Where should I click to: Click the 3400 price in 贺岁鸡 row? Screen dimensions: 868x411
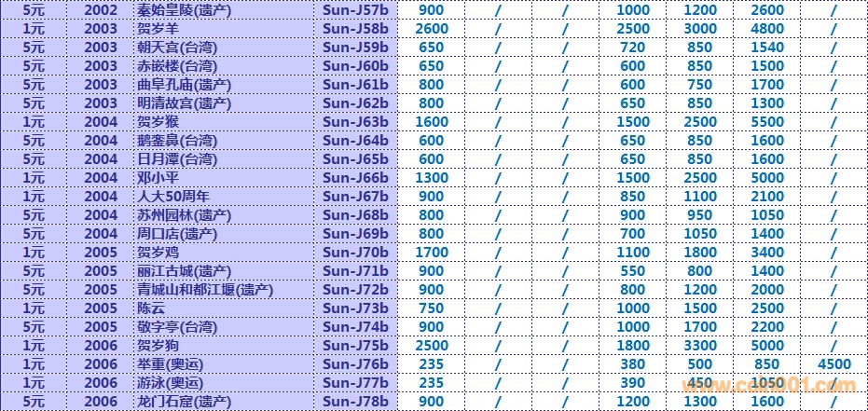click(x=767, y=253)
